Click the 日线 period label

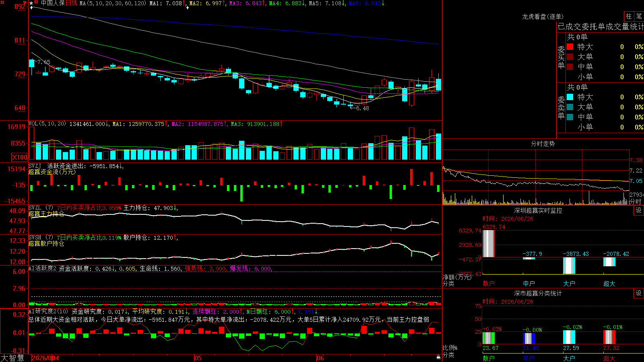tap(71, 3)
